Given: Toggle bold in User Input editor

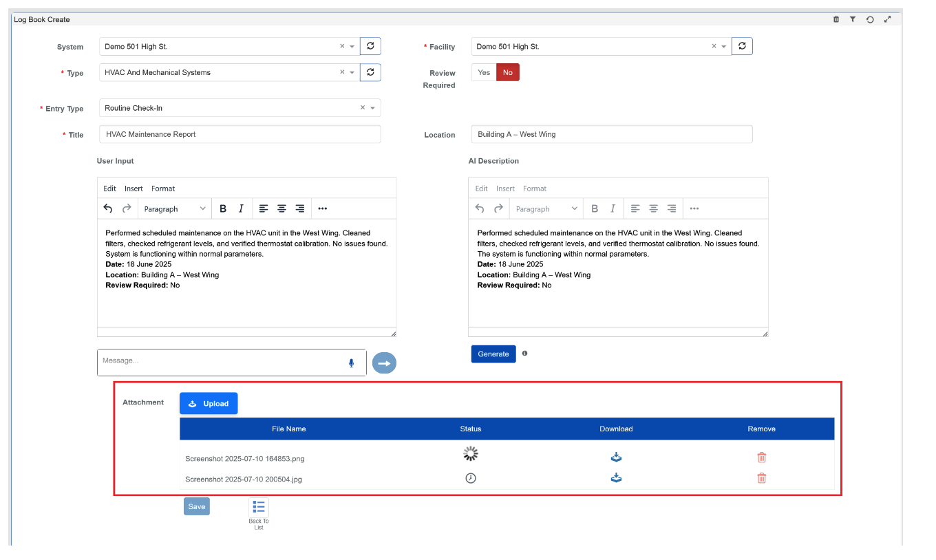Looking at the screenshot, I should pyautogui.click(x=223, y=208).
